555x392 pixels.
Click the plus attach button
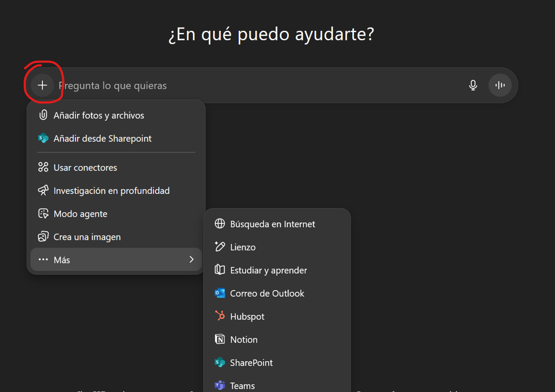coord(42,86)
